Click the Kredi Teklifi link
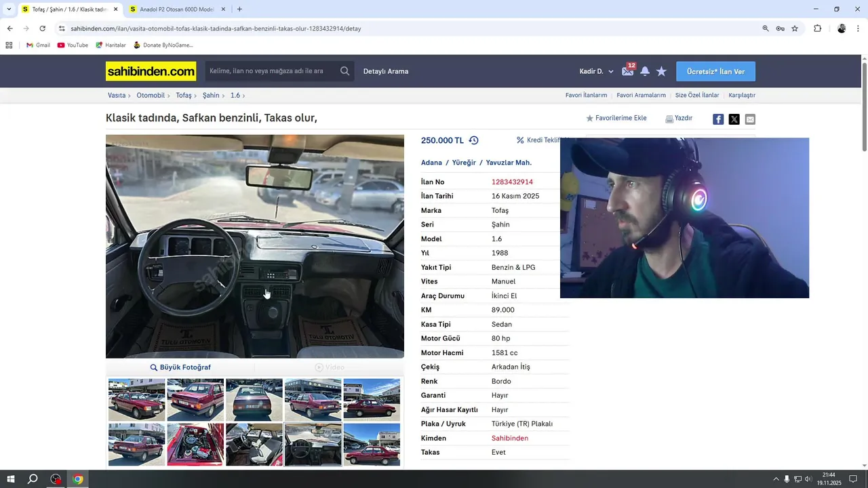The image size is (868, 488). tap(538, 140)
